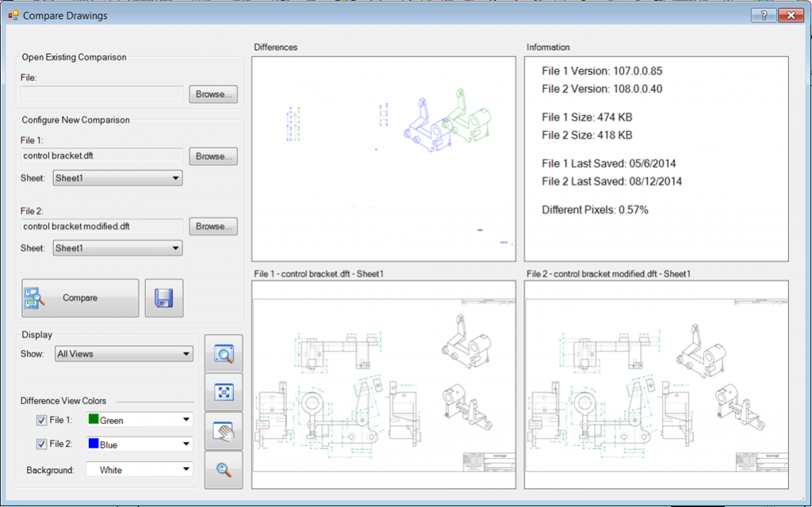Click the green color swatch for File 1
This screenshot has height=507, width=812.
tap(94, 419)
